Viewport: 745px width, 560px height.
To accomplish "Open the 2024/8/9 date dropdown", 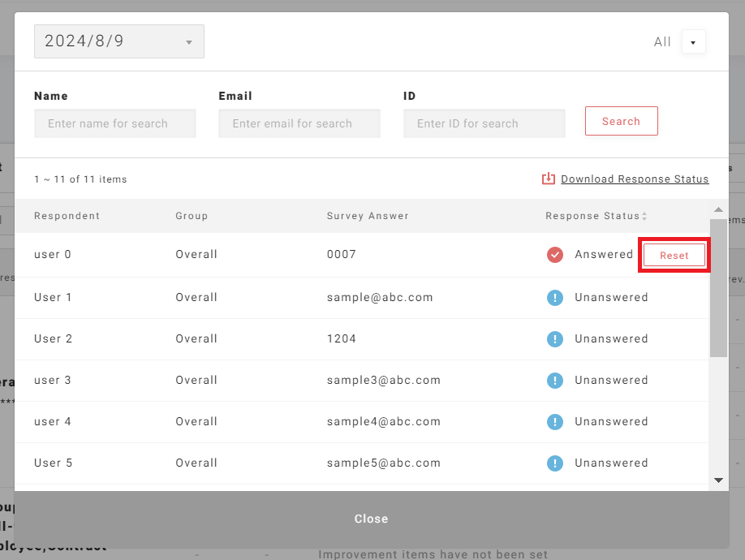I will pos(119,41).
